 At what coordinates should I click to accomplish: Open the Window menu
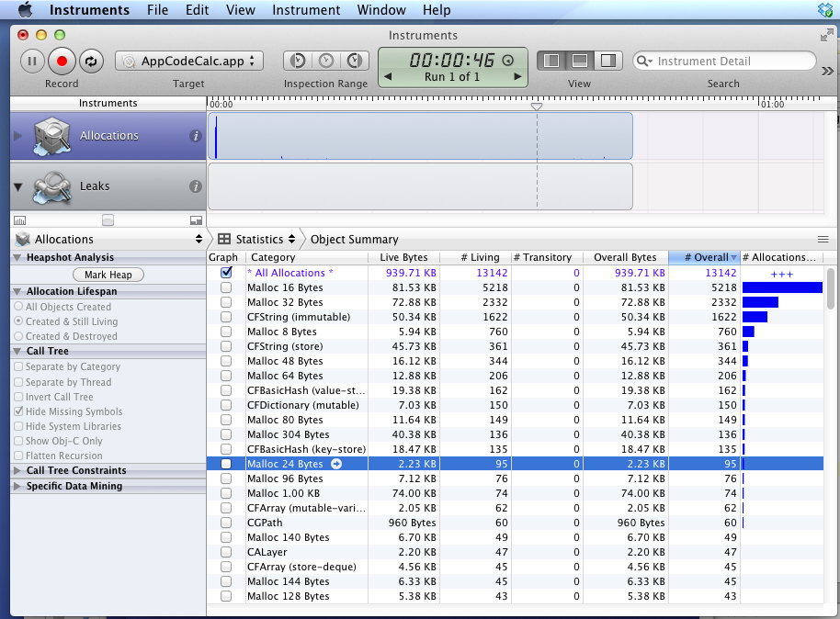tap(381, 9)
